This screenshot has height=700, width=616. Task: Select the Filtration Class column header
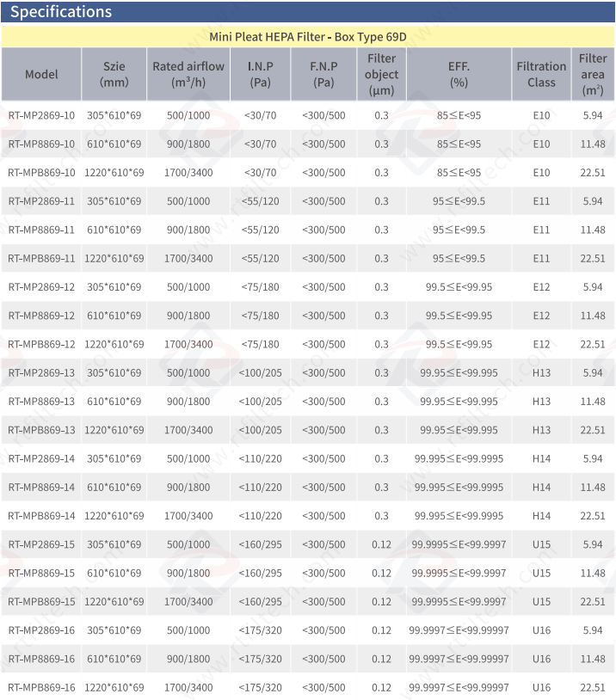coord(541,74)
